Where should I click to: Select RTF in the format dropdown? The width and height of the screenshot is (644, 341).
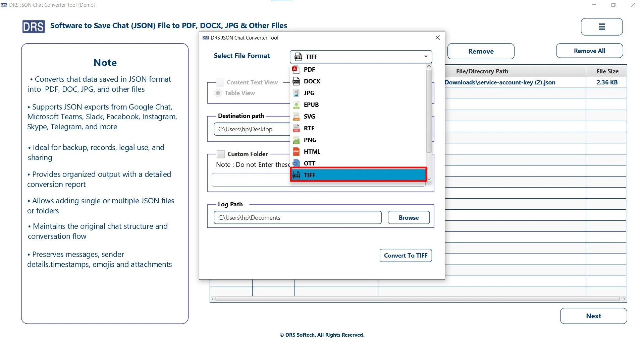309,128
